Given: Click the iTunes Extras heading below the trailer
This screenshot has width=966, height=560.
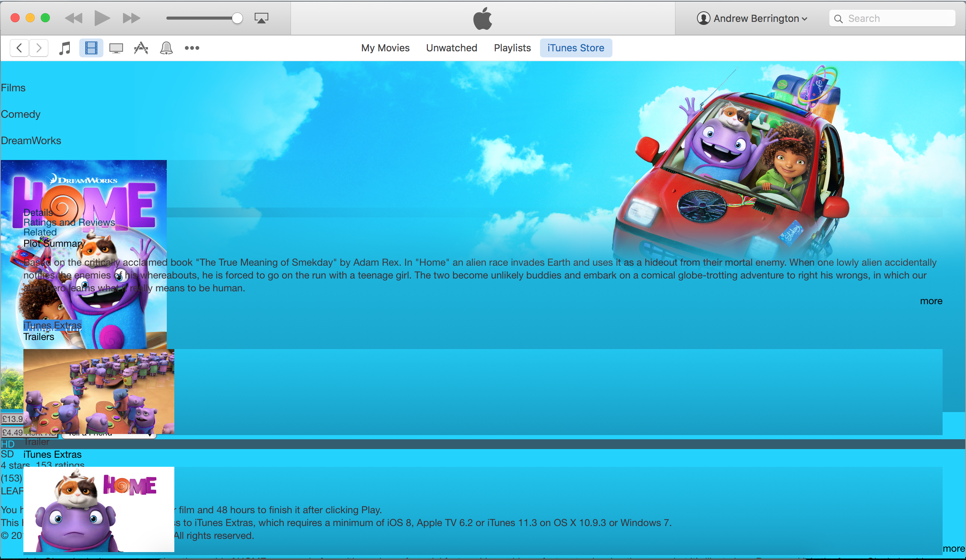Looking at the screenshot, I should [52, 454].
